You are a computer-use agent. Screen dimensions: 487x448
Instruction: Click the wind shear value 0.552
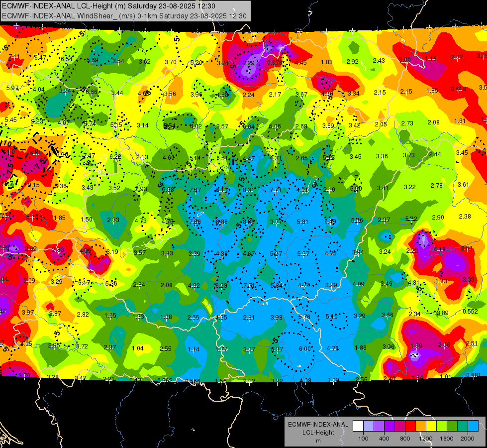click(470, 312)
